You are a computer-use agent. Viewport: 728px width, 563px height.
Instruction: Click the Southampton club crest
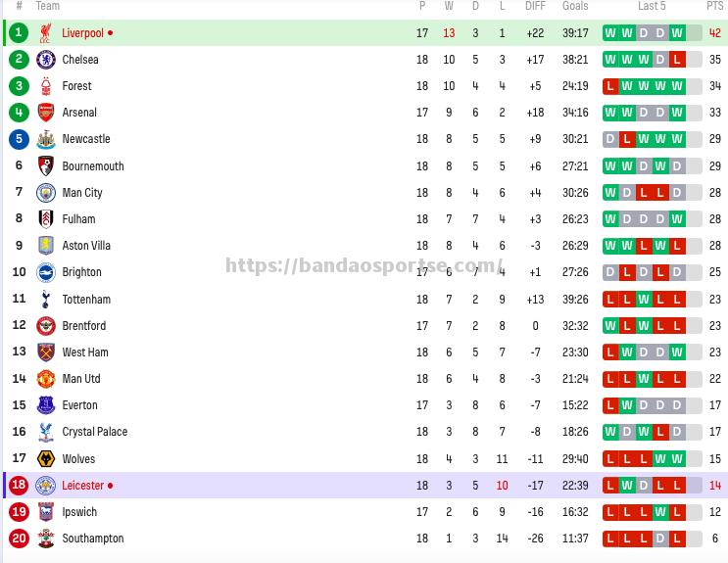point(45,539)
